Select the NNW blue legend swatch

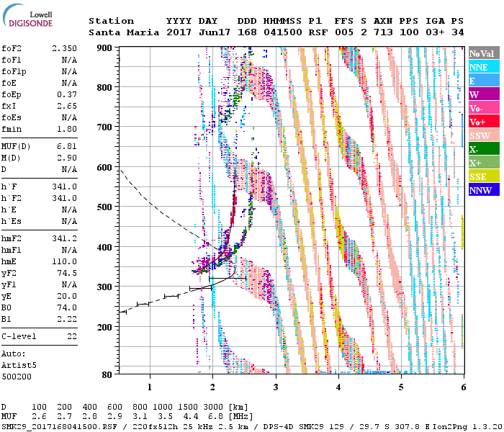pyautogui.click(x=484, y=190)
